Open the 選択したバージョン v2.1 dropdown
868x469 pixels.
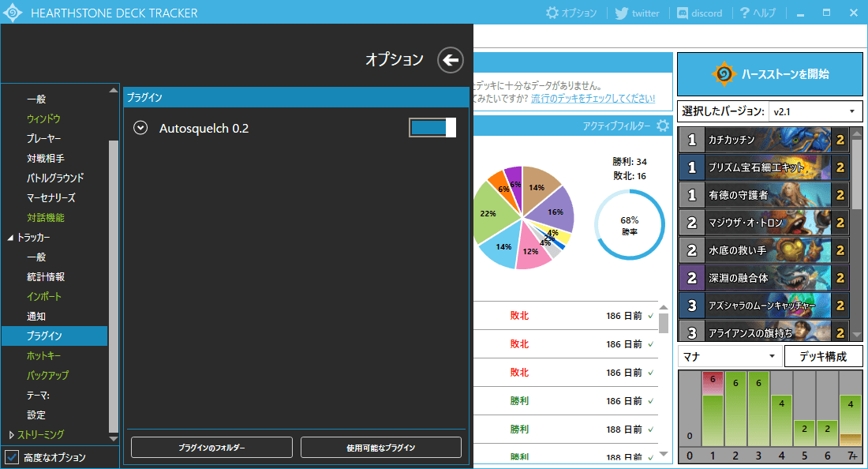tap(815, 111)
